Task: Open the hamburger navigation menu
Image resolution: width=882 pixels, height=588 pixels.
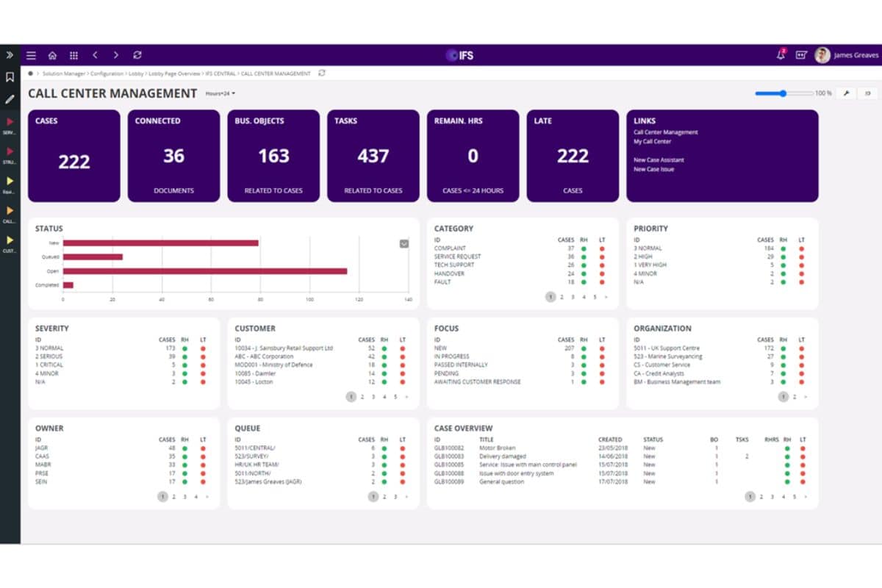Action: tap(31, 55)
